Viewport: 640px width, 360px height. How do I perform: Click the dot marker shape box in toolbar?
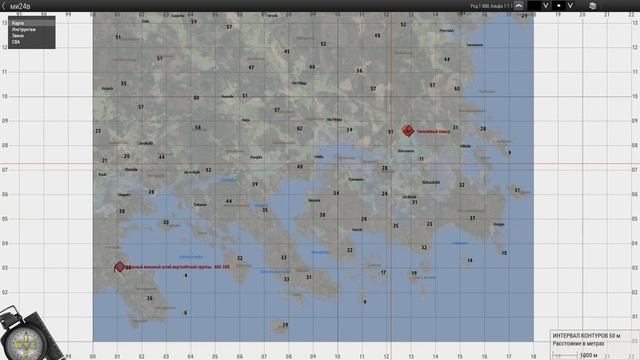tap(559, 6)
